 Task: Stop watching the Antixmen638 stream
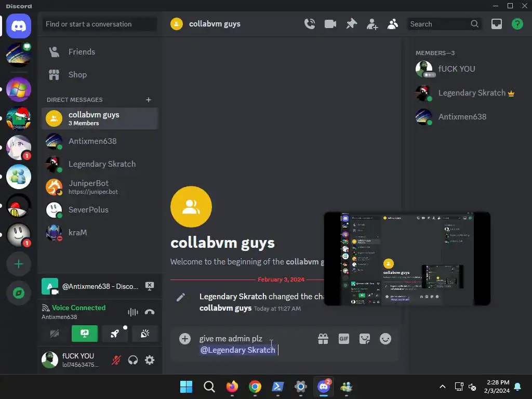(150, 286)
